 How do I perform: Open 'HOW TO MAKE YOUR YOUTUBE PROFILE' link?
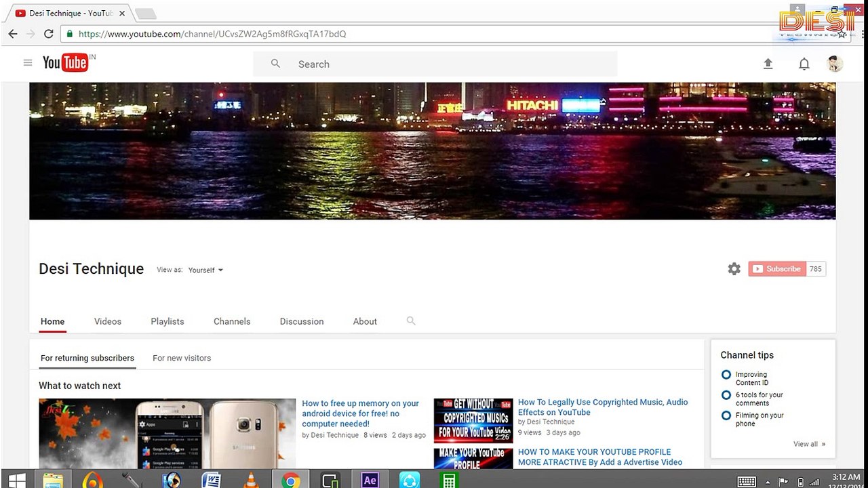(600, 457)
